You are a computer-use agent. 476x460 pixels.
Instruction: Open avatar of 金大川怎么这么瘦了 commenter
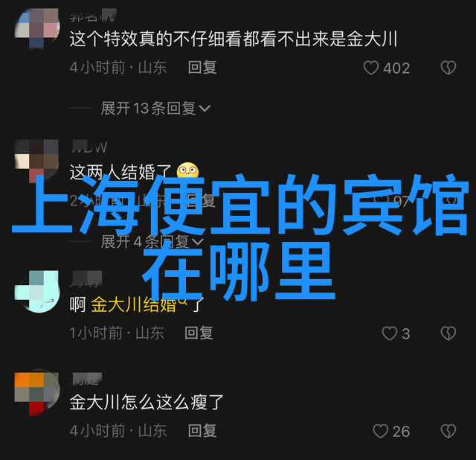click(37, 393)
